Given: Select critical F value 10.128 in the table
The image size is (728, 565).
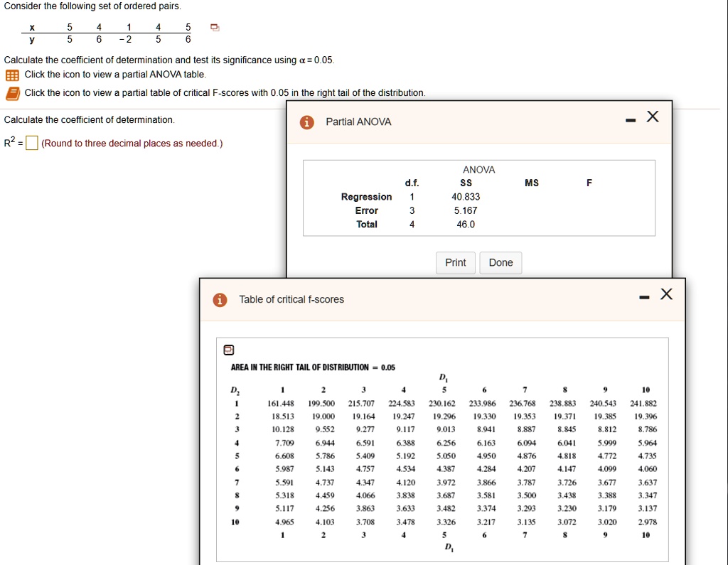Looking at the screenshot, I should [x=282, y=429].
